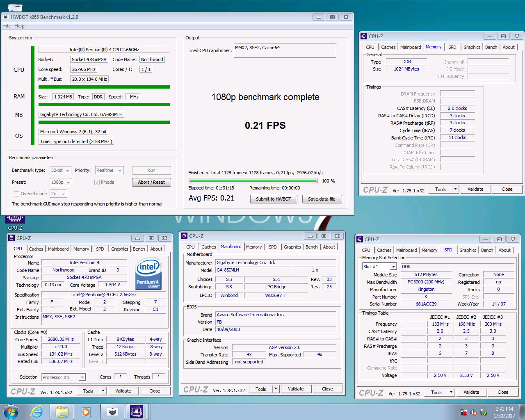The image size is (525, 420).
Task: Switch to SPD tab in Memory window
Action: (x=452, y=47)
